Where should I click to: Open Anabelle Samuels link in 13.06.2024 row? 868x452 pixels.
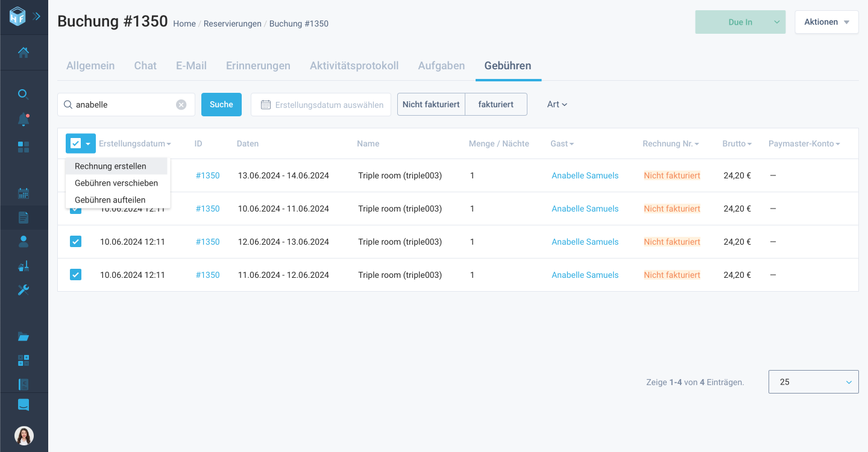585,175
